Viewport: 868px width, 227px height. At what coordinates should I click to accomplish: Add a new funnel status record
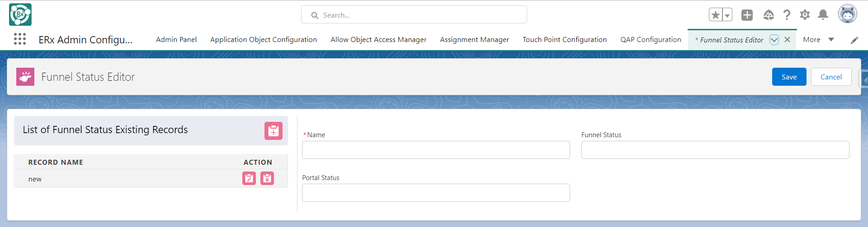coord(274,131)
